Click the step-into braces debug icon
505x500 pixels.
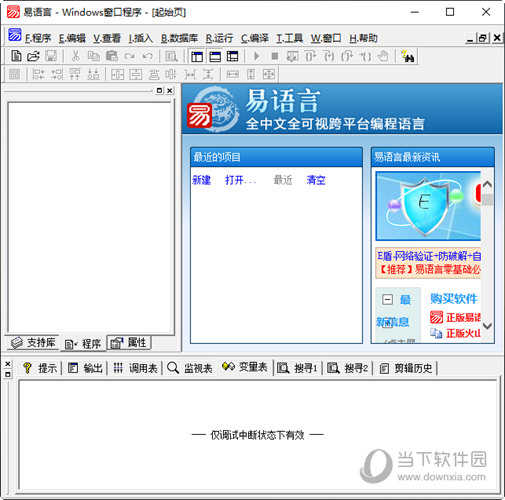(x=329, y=56)
